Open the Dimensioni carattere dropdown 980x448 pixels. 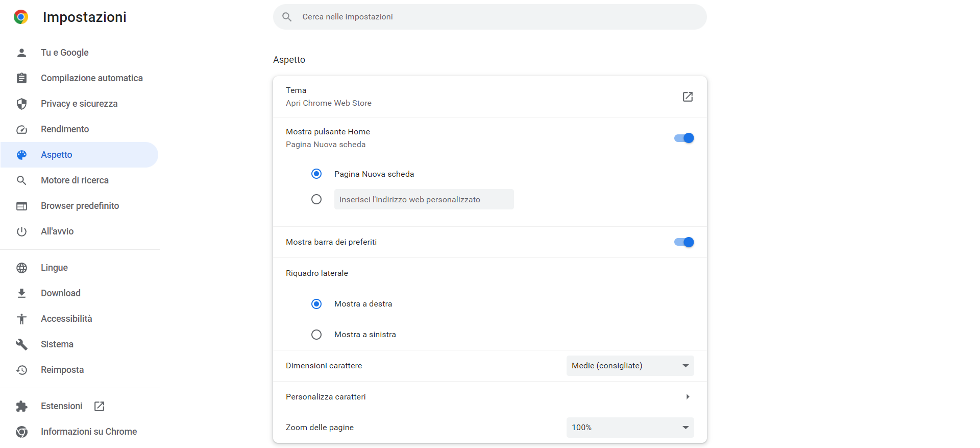coord(630,366)
